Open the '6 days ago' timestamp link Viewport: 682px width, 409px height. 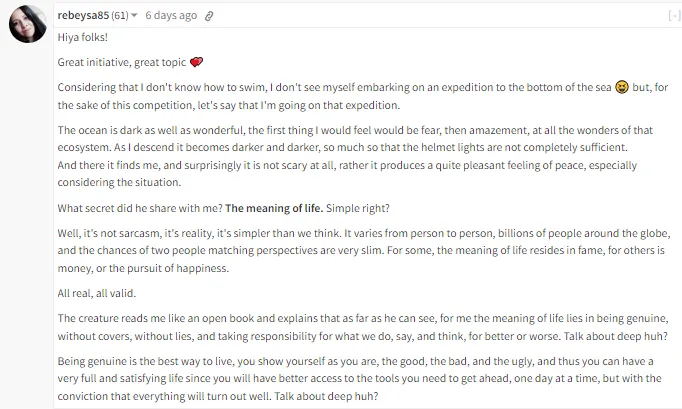pos(171,15)
